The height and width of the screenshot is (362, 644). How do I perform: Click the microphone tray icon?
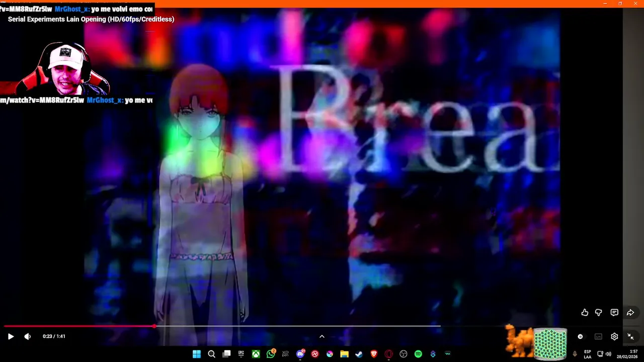tap(575, 354)
